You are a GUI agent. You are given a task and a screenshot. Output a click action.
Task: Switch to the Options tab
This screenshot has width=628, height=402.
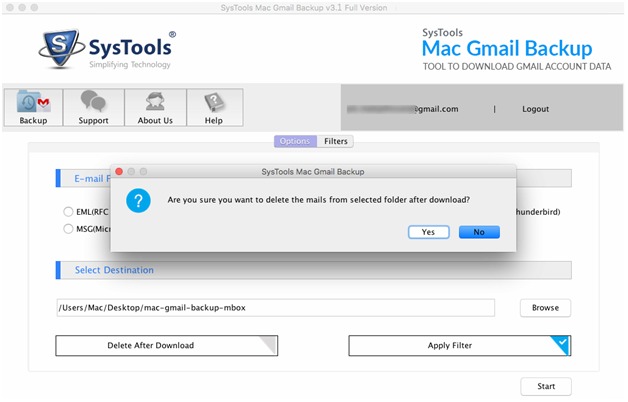pyautogui.click(x=295, y=141)
